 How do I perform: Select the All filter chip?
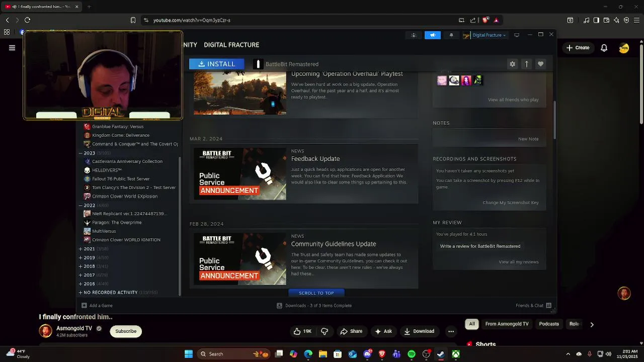pos(472,324)
